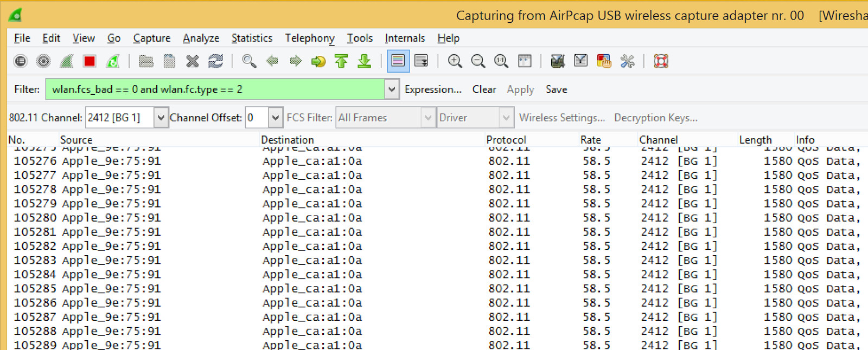This screenshot has height=350, width=868.
Task: Open capture options icon
Action: coord(43,61)
